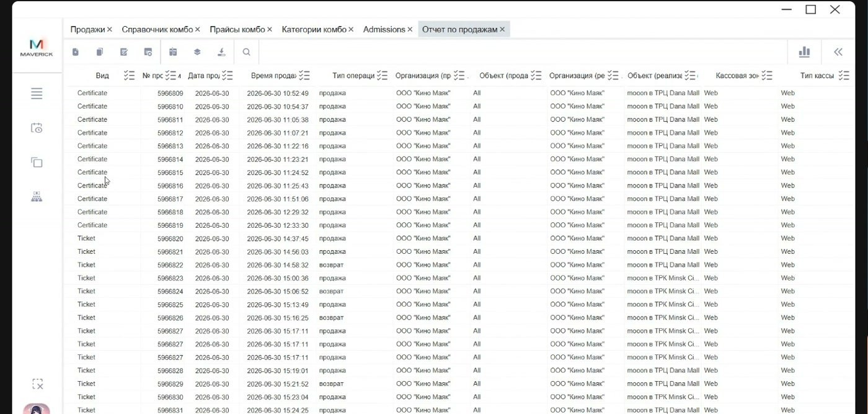Open filter for Тип кассы column
The height and width of the screenshot is (414, 868).
coord(844,76)
